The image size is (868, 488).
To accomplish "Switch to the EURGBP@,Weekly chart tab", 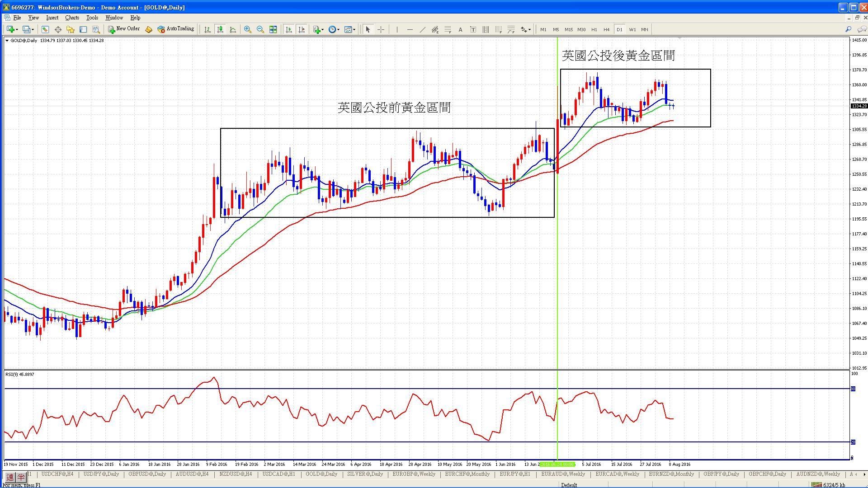I will (414, 474).
